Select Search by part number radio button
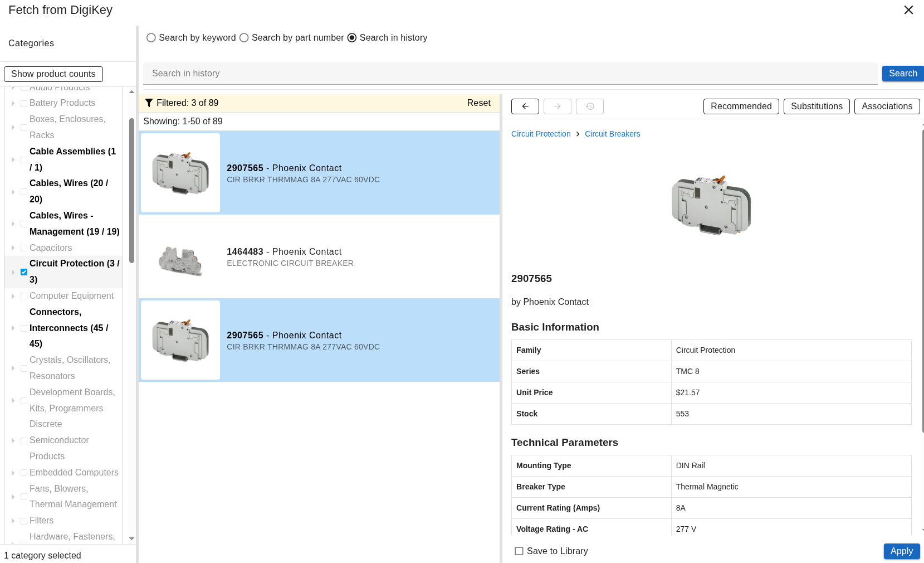 244,38
